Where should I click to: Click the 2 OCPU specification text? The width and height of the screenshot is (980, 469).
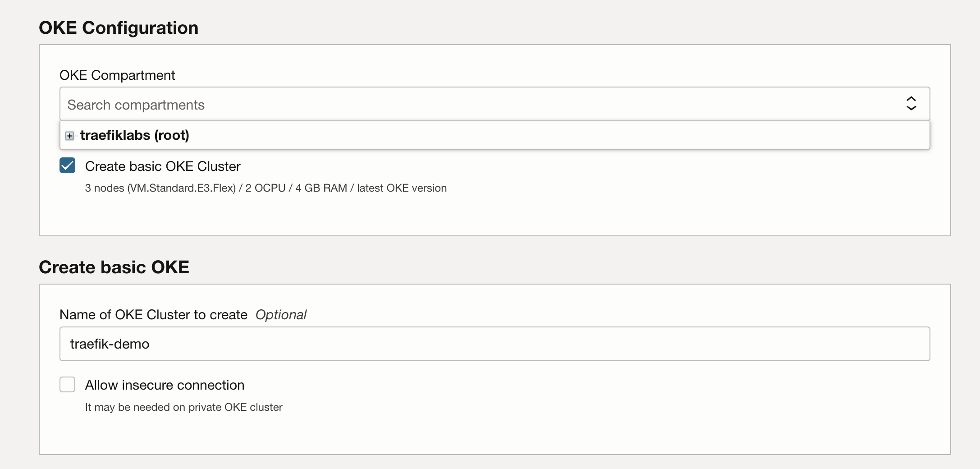click(x=265, y=188)
